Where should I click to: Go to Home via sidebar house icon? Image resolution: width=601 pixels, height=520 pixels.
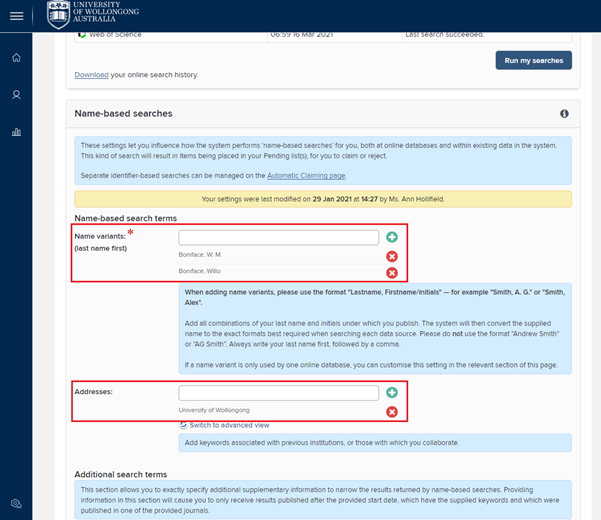16,57
